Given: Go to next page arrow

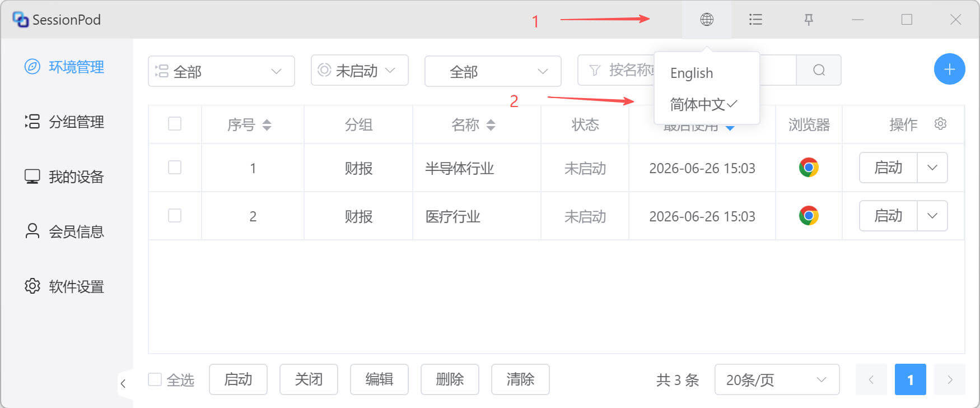Looking at the screenshot, I should point(950,379).
